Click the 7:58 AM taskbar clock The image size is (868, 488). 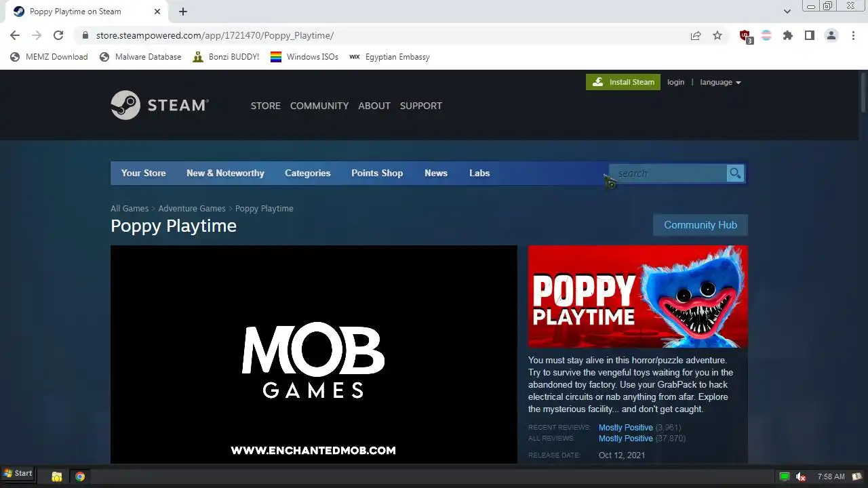(x=831, y=476)
